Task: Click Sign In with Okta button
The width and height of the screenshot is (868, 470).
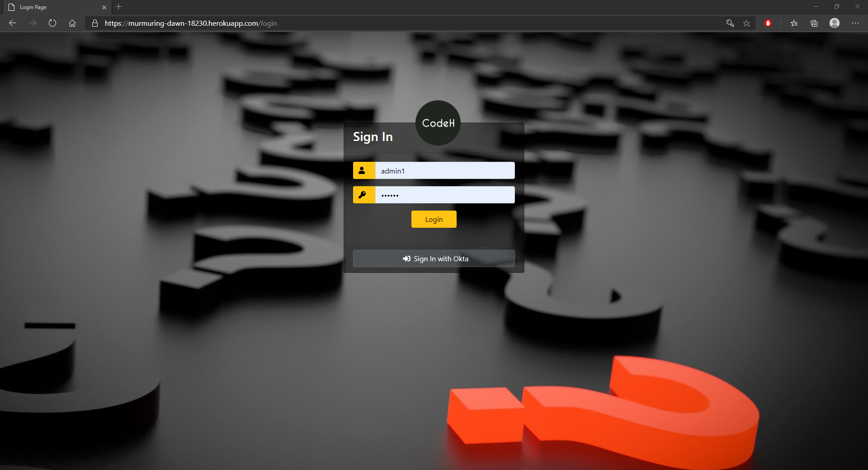Action: coord(434,258)
